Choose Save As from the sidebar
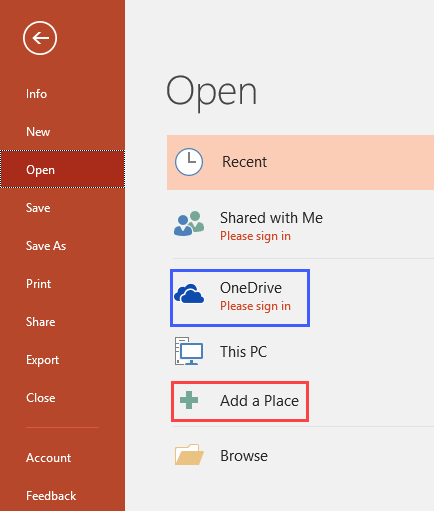The height and width of the screenshot is (511, 434). click(46, 246)
